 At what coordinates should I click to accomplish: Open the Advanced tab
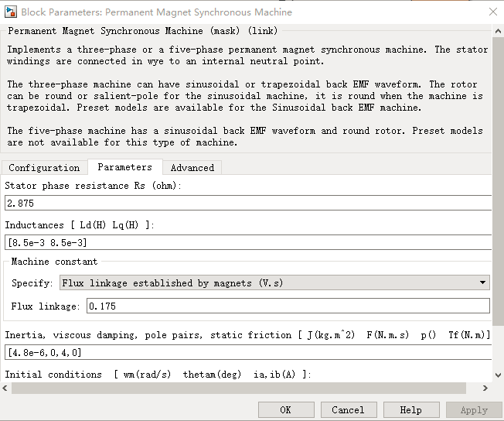point(192,168)
